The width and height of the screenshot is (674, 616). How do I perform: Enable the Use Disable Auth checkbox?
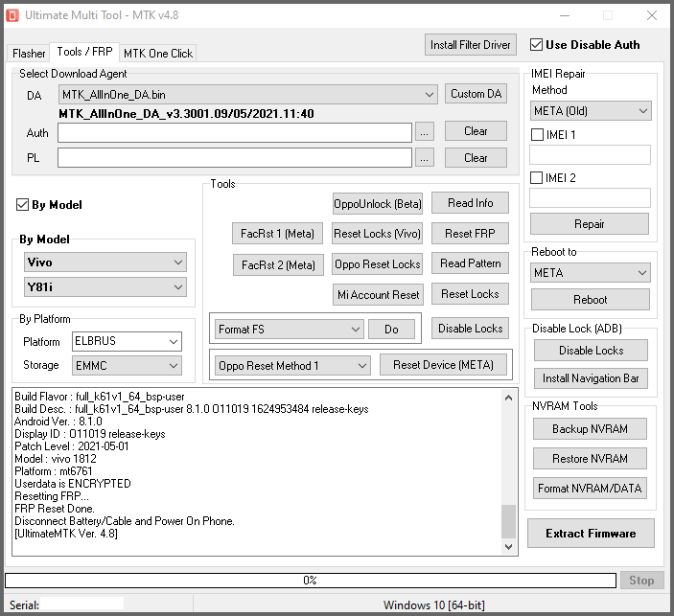coord(535,45)
